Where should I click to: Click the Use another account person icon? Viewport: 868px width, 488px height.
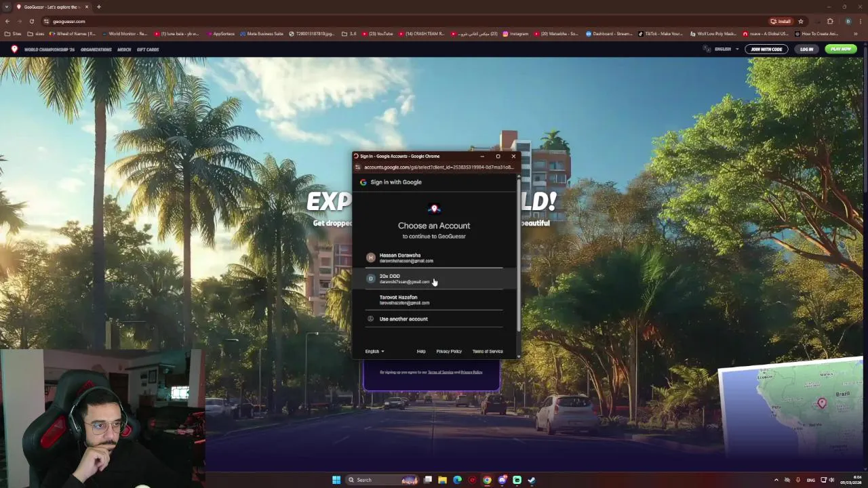370,319
